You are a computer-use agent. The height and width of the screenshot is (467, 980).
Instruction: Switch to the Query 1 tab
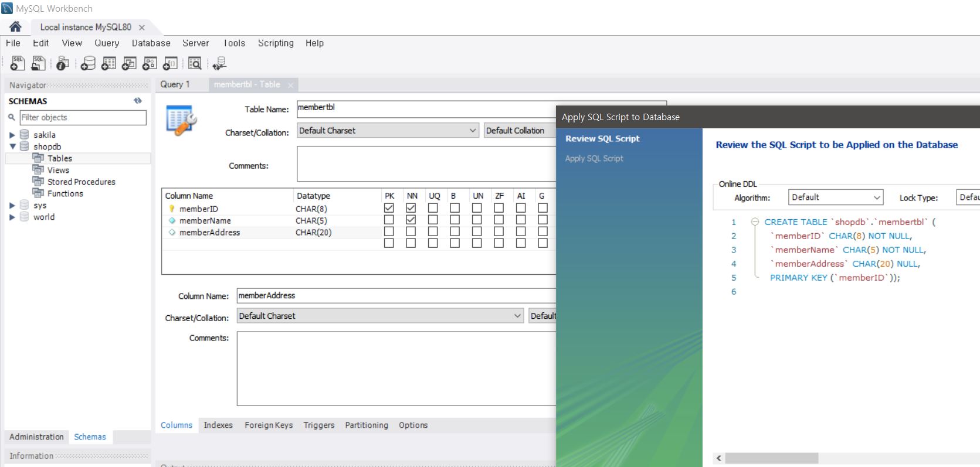pos(175,84)
